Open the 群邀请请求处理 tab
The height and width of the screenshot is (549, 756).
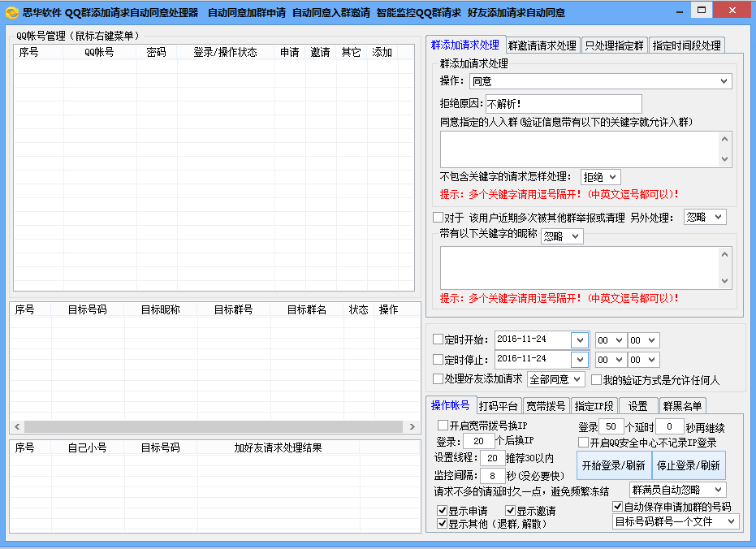[x=542, y=45]
